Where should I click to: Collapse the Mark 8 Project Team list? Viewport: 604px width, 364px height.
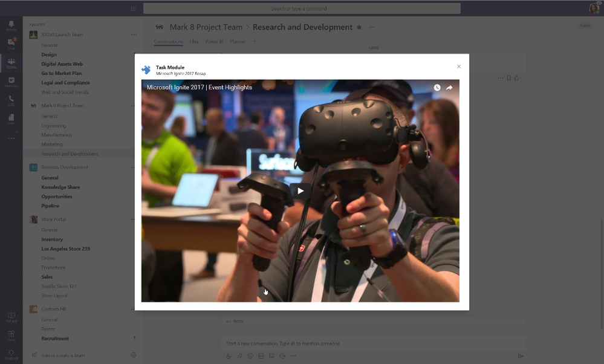[x=63, y=106]
